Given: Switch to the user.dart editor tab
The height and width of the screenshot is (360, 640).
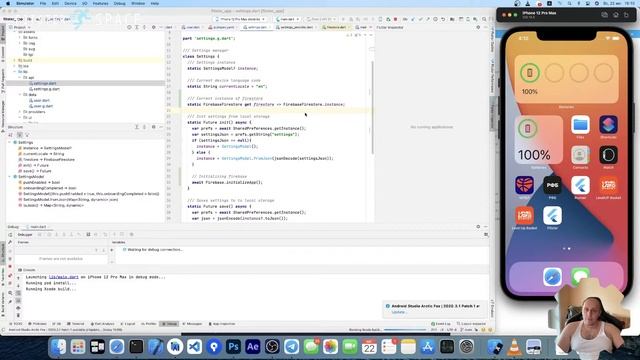Looking at the screenshot, I should pyautogui.click(x=192, y=27).
